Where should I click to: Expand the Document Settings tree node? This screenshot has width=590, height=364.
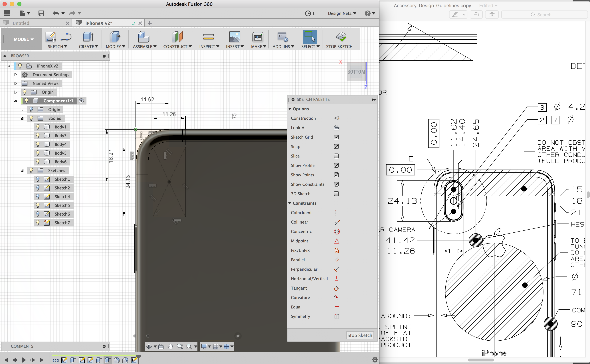pos(15,75)
